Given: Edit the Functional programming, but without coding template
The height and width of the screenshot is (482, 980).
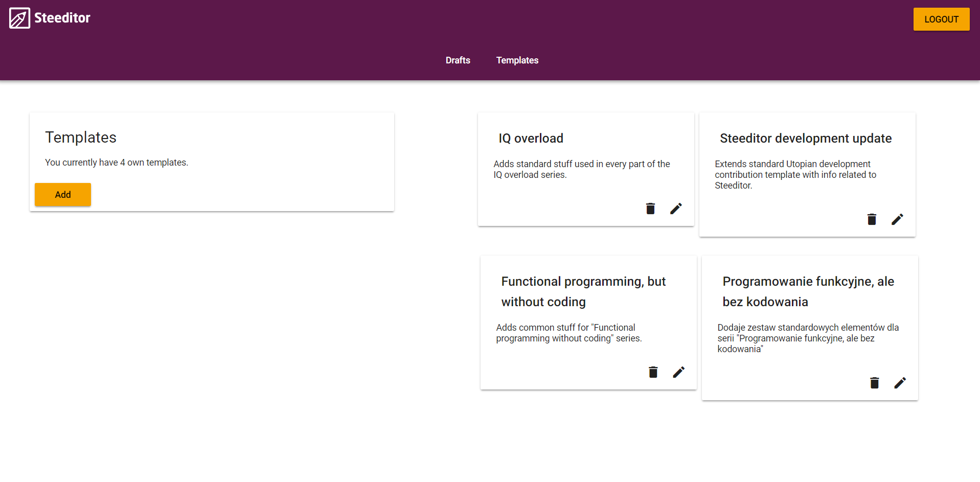Looking at the screenshot, I should [x=678, y=372].
